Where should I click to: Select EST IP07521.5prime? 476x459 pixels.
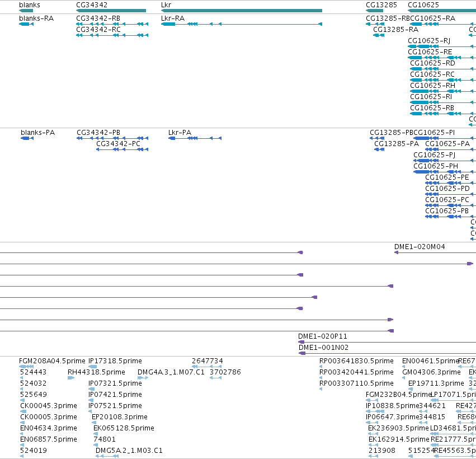point(115,406)
